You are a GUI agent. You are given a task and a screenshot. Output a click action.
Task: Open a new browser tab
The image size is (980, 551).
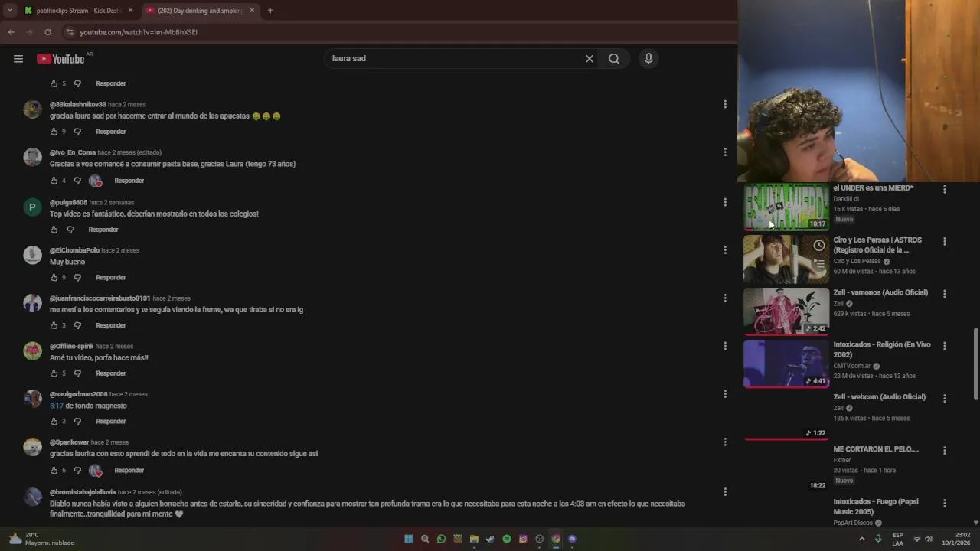270,11
